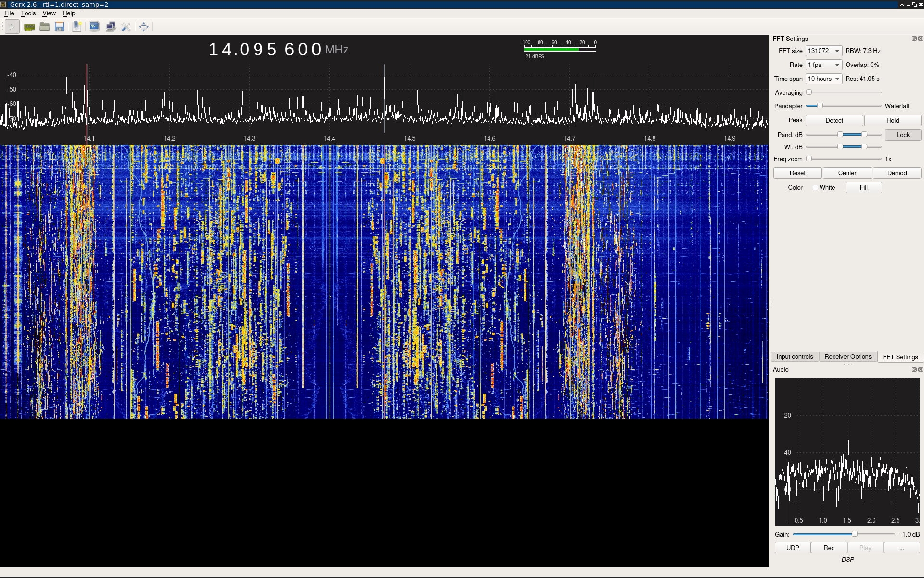Click the Reset zoom button
Viewport: 924px width, 578px height.
pyautogui.click(x=797, y=173)
